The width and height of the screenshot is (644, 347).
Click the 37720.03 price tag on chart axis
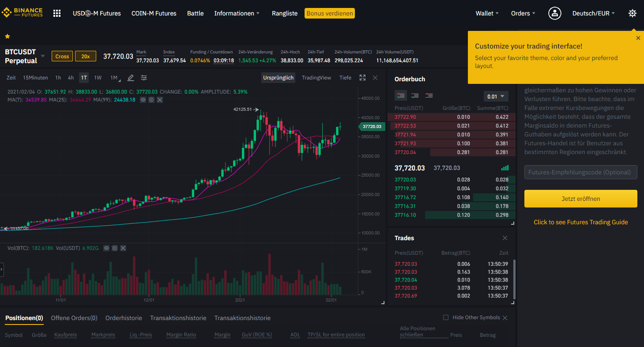(x=372, y=126)
